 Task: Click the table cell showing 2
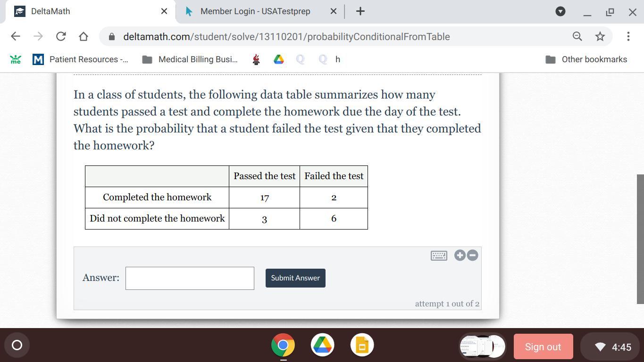(334, 197)
